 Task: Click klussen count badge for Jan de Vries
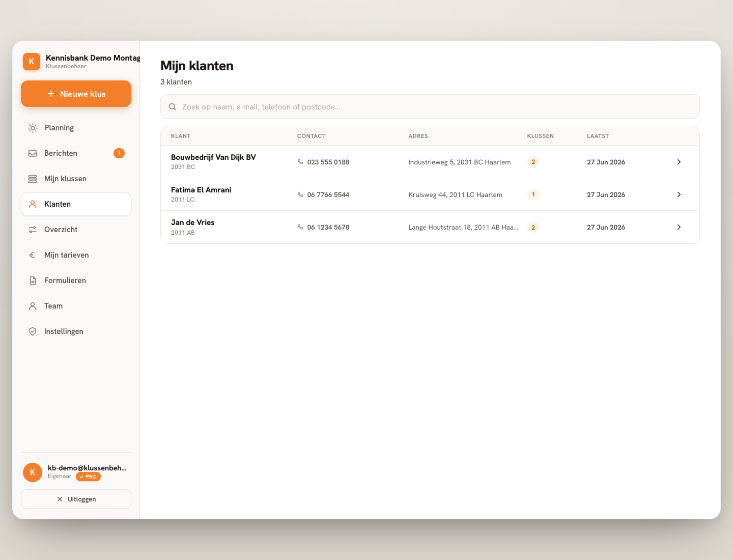(533, 227)
